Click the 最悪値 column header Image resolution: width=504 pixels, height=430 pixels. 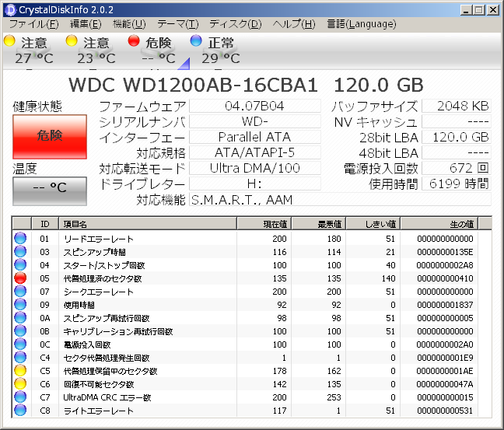coord(319,224)
